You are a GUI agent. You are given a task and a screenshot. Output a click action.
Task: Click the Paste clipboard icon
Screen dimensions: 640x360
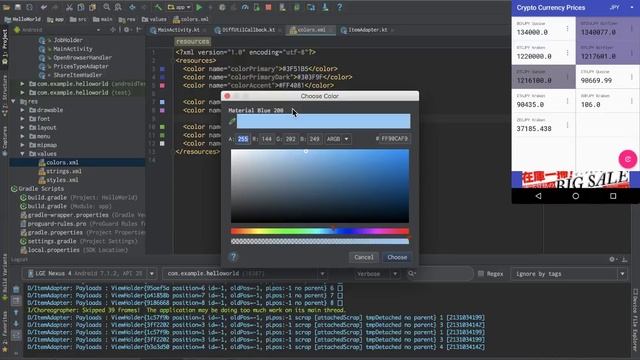(x=93, y=7)
